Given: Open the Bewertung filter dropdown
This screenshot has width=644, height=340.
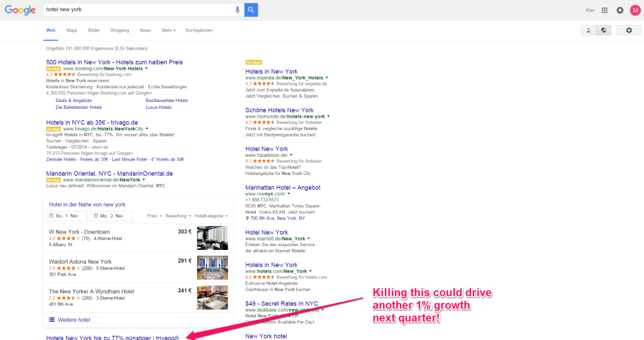Looking at the screenshot, I should tap(178, 216).
